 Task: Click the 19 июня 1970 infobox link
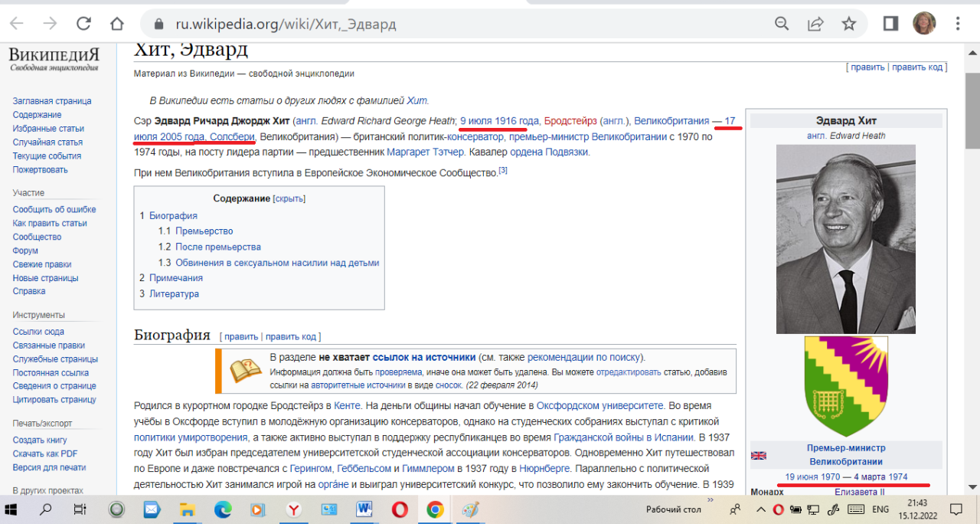click(812, 477)
